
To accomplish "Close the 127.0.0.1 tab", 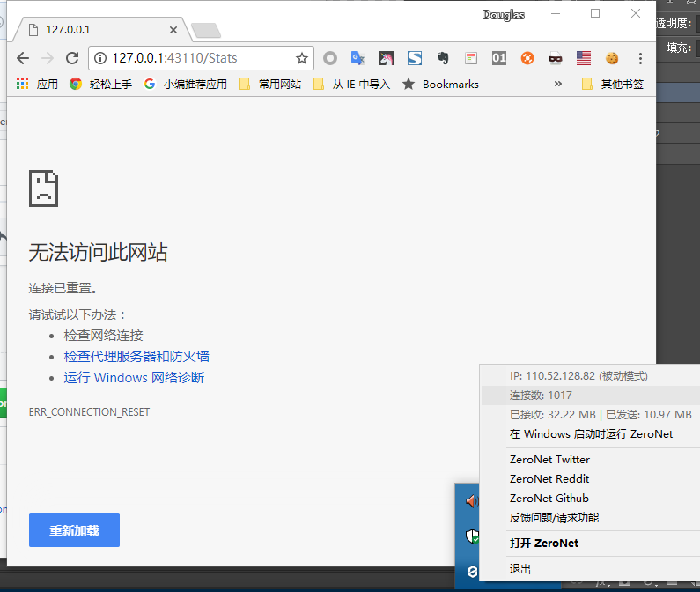I will [x=173, y=30].
